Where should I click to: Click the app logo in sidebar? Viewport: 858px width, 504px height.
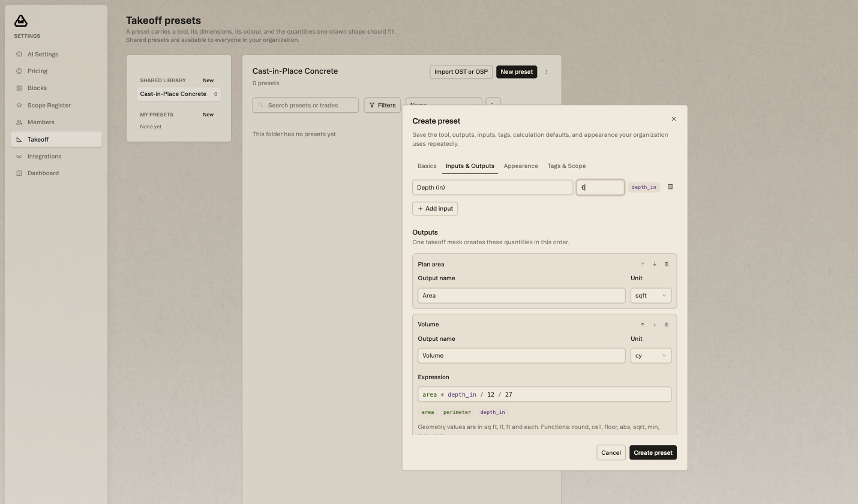(x=20, y=22)
